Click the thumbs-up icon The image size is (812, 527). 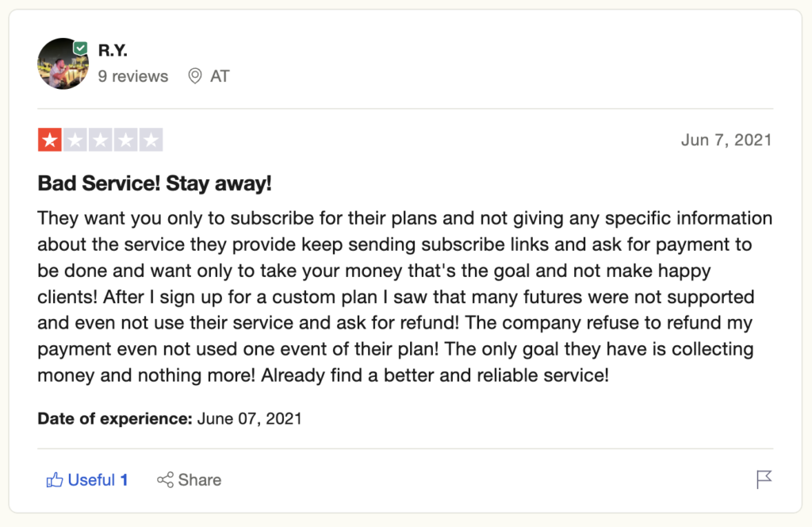(55, 480)
